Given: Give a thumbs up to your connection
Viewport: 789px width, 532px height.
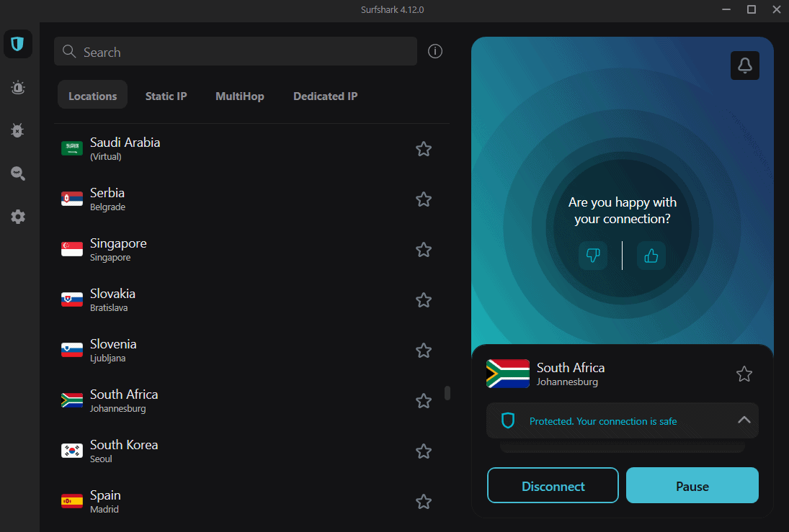Looking at the screenshot, I should pos(651,256).
